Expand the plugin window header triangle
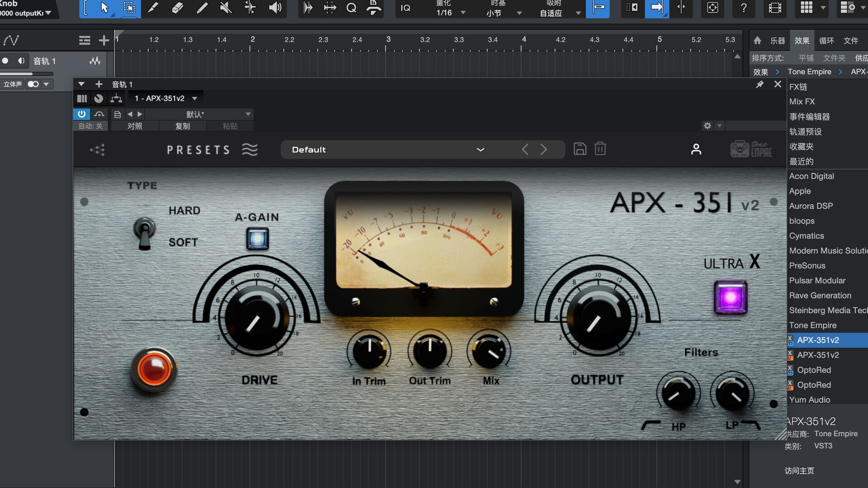Viewport: 868px width, 488px height. 81,84
